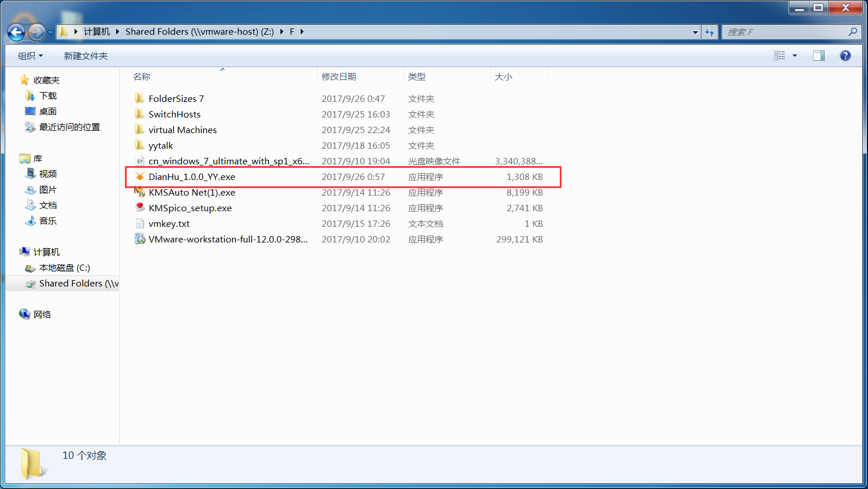Select virtual Machines file name
Screen dimensions: 868x489
point(183,130)
